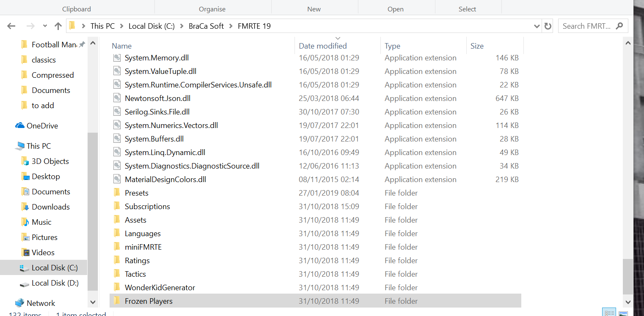This screenshot has height=316, width=644.
Task: Select 'BraCa Soft' in breadcrumb path
Action: point(206,26)
